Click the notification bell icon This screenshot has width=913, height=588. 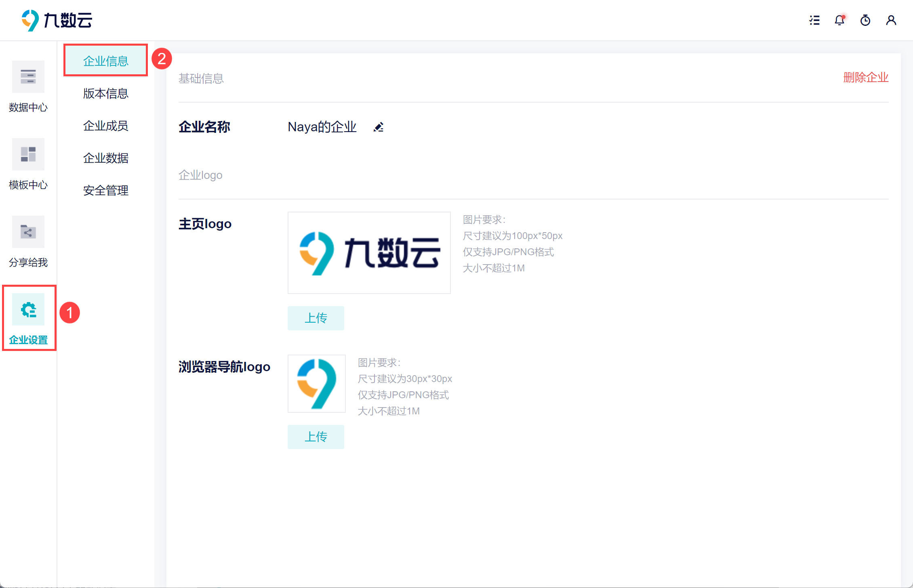pyautogui.click(x=839, y=20)
